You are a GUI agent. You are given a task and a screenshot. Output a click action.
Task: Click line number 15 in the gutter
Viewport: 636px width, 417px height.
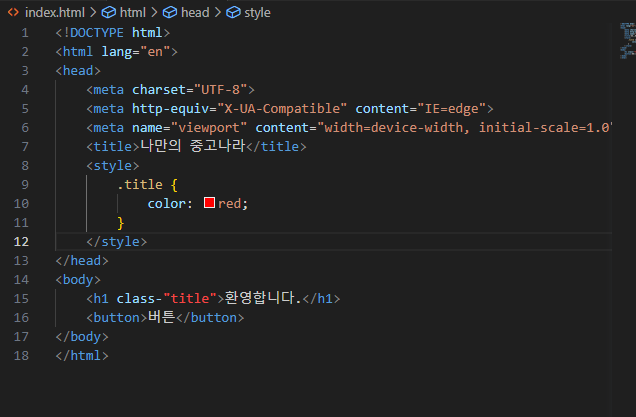tap(21, 299)
